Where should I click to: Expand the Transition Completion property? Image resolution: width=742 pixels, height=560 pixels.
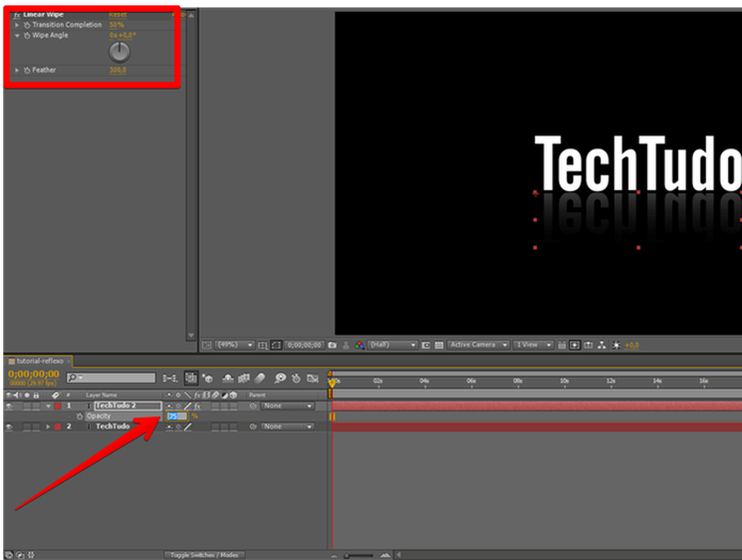coord(17,25)
